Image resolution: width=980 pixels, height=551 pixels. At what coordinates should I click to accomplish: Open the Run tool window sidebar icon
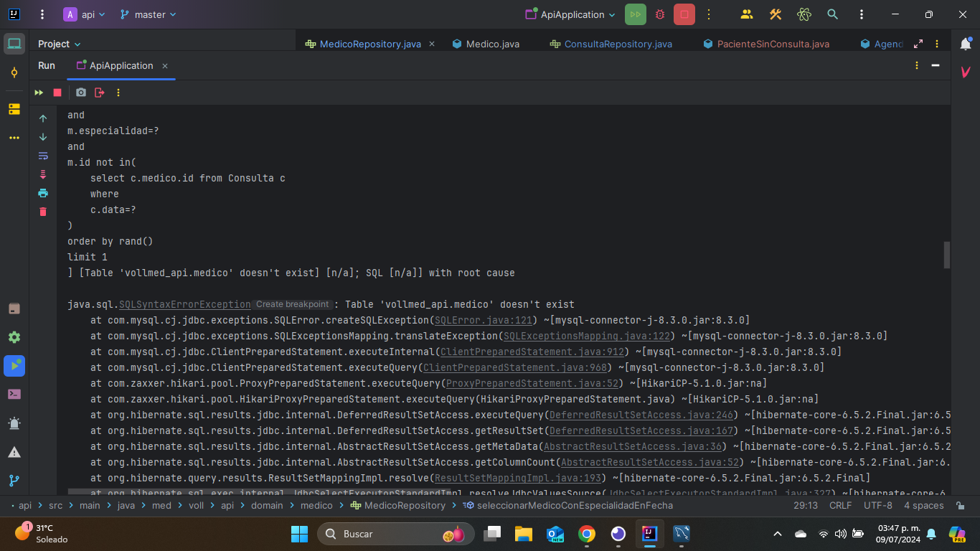click(x=14, y=366)
